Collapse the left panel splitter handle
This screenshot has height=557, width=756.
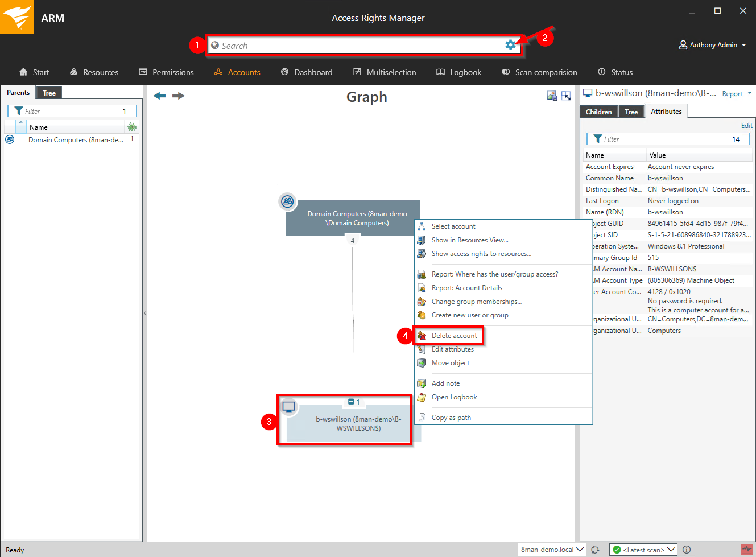145,313
